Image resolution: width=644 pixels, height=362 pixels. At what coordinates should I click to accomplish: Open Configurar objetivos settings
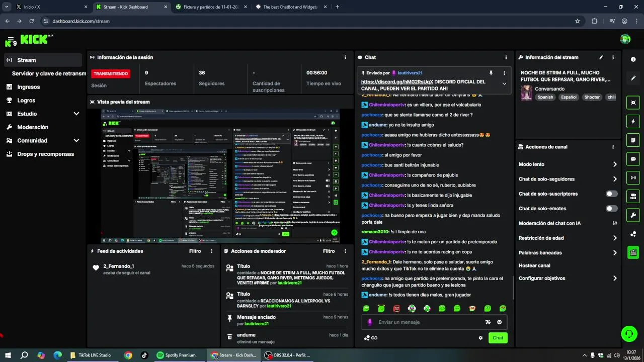tap(568, 278)
